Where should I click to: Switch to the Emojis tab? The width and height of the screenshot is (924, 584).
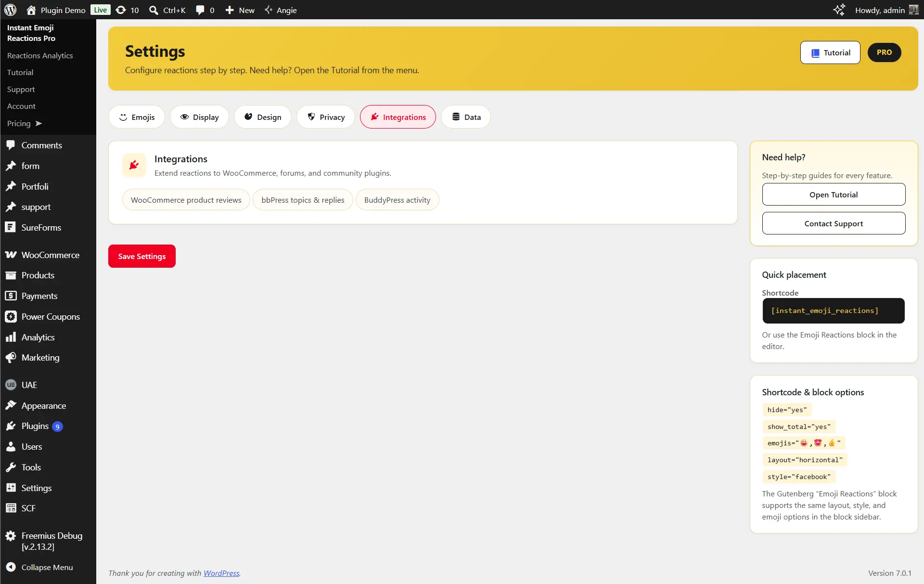(137, 117)
